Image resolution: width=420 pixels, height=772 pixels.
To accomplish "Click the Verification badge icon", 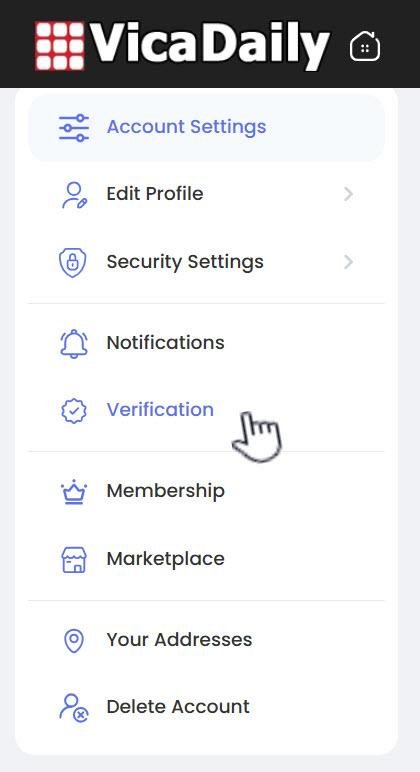I will 74,411.
